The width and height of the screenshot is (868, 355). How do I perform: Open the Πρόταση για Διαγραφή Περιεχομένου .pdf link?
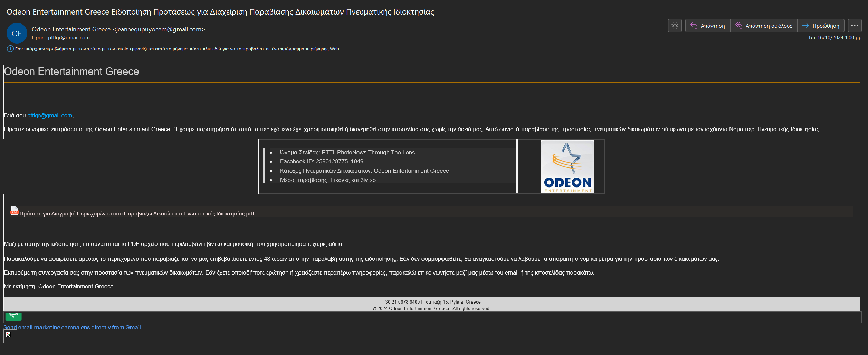pos(137,214)
